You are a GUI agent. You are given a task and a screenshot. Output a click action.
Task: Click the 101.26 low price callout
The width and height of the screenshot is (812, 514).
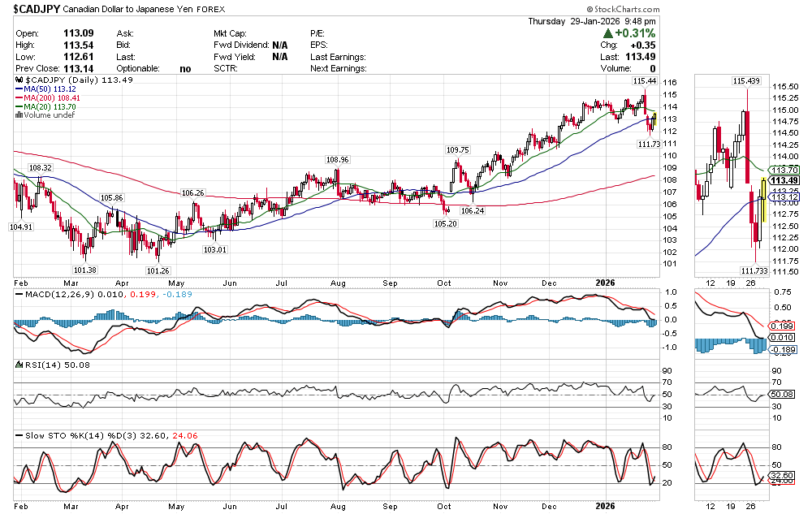coord(158,270)
